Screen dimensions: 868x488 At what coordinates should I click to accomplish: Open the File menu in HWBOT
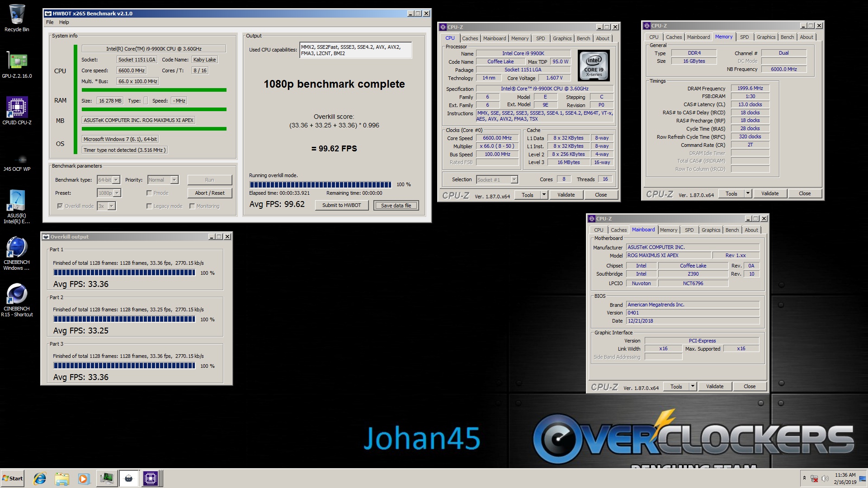[x=50, y=22]
